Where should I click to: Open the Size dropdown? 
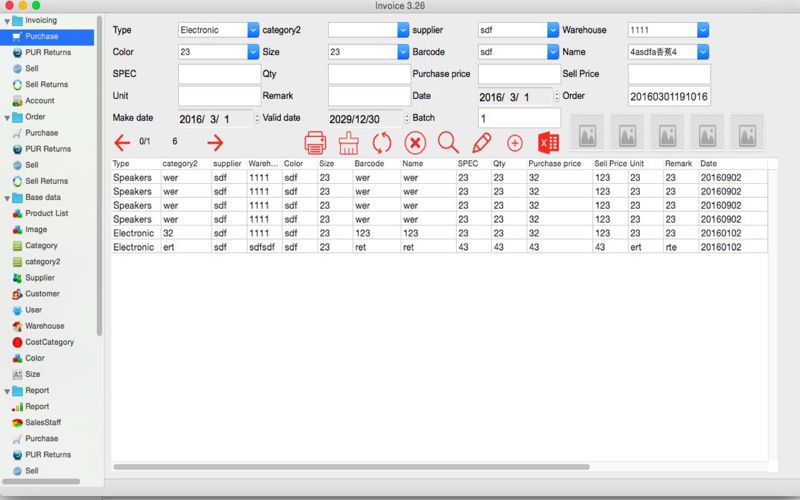(x=403, y=52)
